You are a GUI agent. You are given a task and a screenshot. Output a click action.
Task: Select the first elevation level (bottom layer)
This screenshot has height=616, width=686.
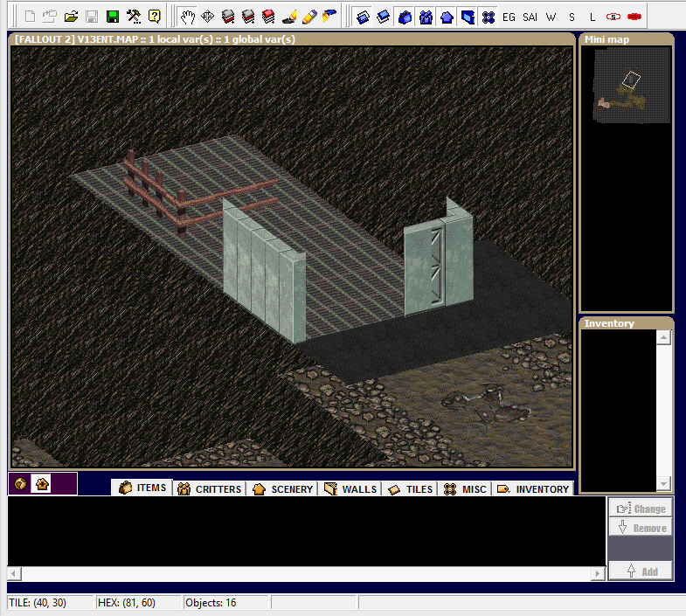[x=228, y=17]
